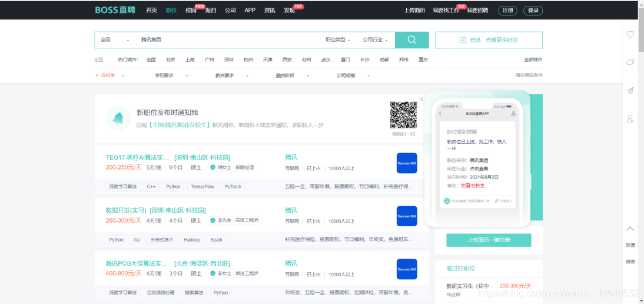Click the paper plane icon in right sidebar
The height and width of the screenshot is (304, 644).
630,91
